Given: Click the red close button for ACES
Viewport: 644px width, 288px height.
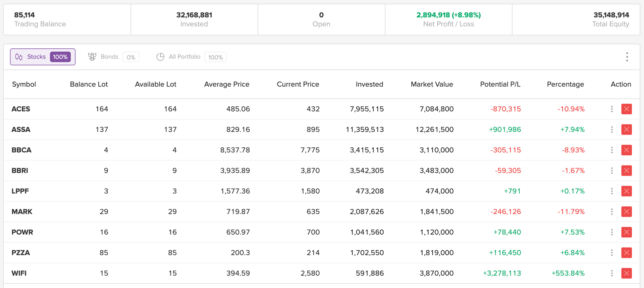Looking at the screenshot, I should click(626, 109).
